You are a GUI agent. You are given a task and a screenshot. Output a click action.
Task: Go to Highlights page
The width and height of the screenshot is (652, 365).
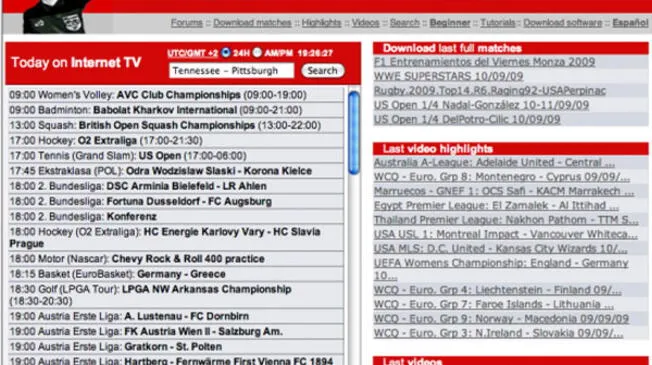(321, 23)
